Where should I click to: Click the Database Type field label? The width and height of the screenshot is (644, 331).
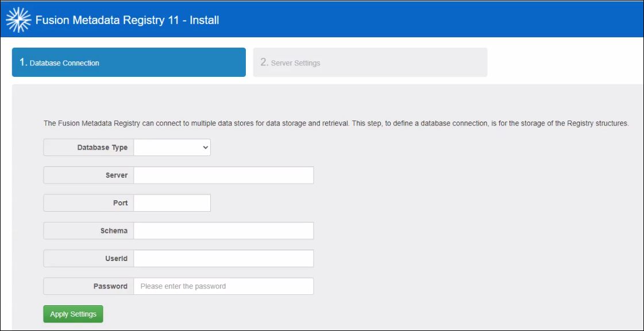[x=102, y=148]
